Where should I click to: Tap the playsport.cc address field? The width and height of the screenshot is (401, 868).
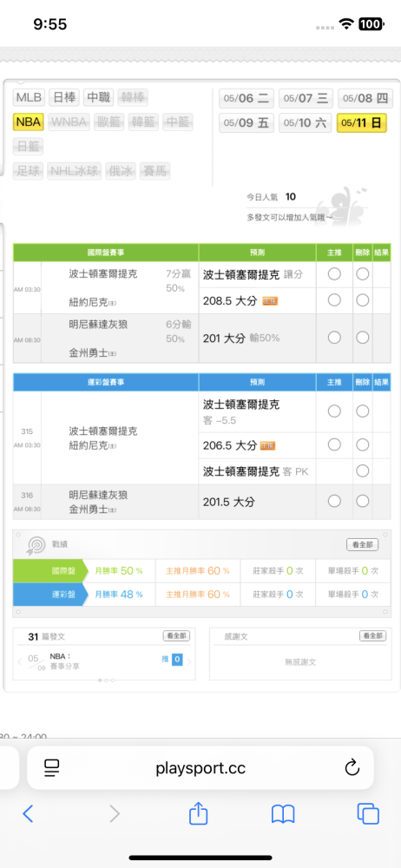tap(200, 767)
